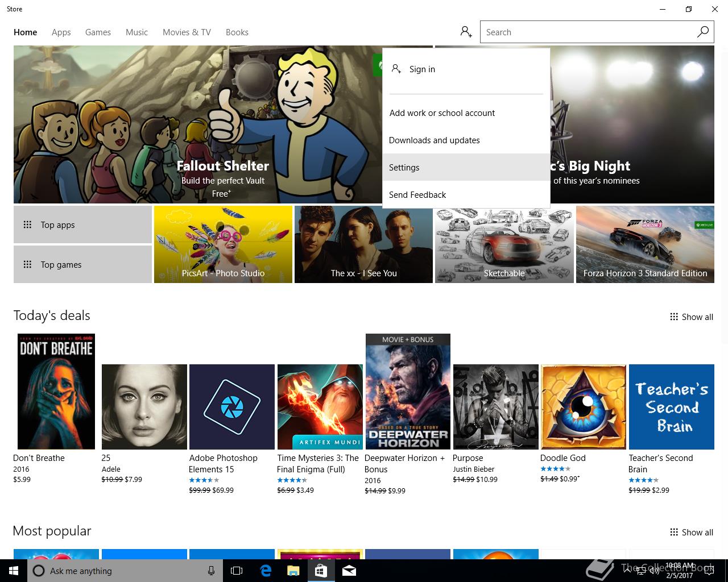Image resolution: width=728 pixels, height=582 pixels.
Task: Open the Top games tile
Action: [82, 264]
